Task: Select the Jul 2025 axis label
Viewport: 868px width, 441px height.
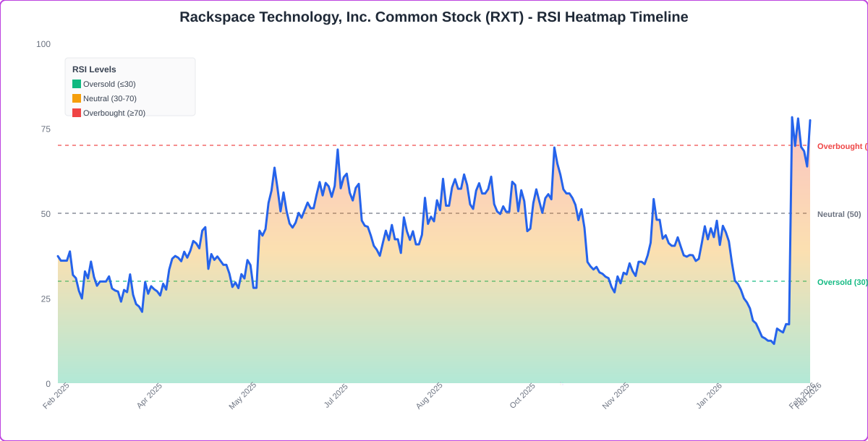Action: point(336,395)
